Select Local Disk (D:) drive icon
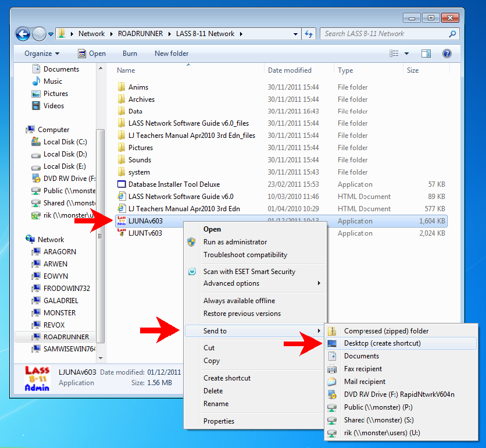Screen dimensions: 486x448 pos(36,155)
